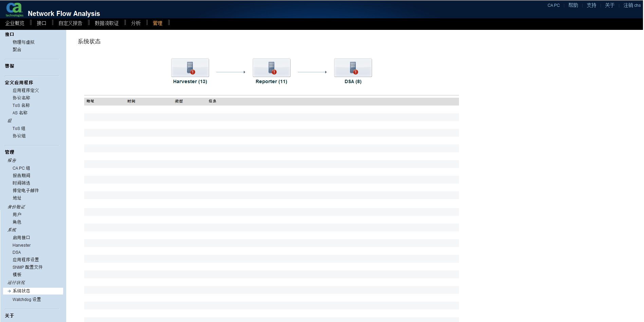Open Harvester settings in the sidebar
644x322 pixels.
click(x=22, y=245)
